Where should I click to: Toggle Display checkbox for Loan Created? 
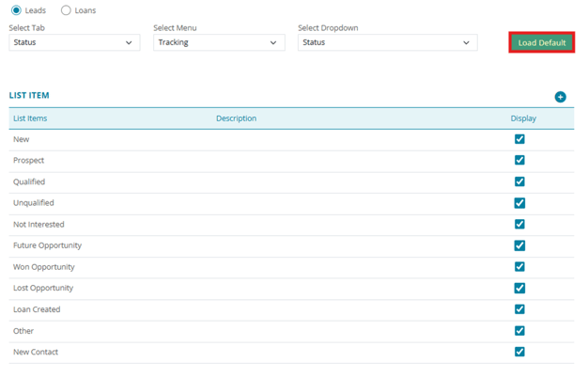(519, 309)
